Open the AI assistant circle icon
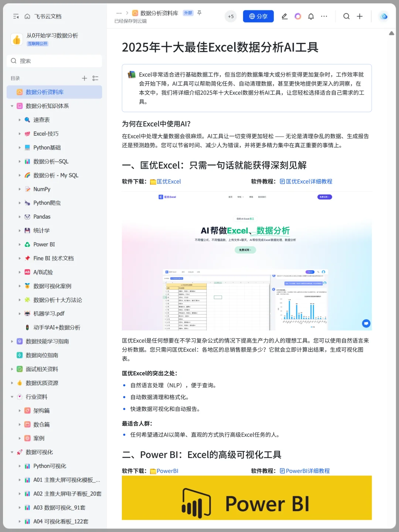The height and width of the screenshot is (532, 399). (298, 16)
